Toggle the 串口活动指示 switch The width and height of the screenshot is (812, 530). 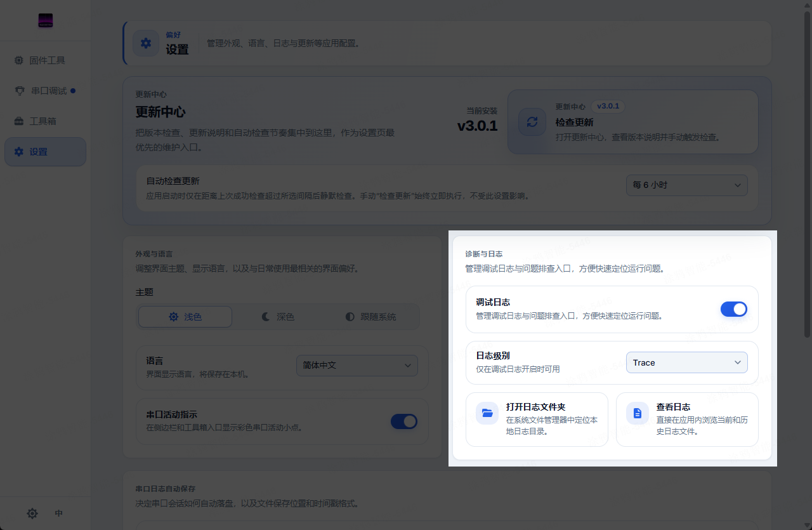pyautogui.click(x=404, y=421)
